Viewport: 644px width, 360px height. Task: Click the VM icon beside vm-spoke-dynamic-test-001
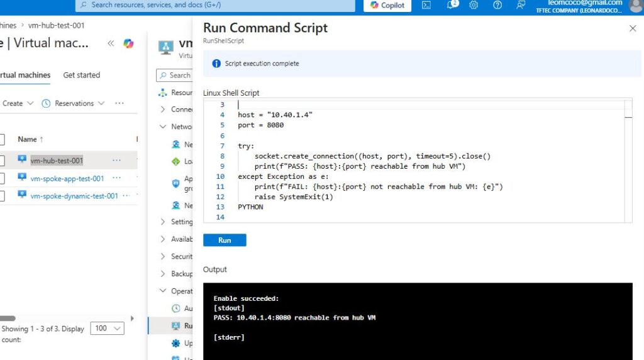22,194
